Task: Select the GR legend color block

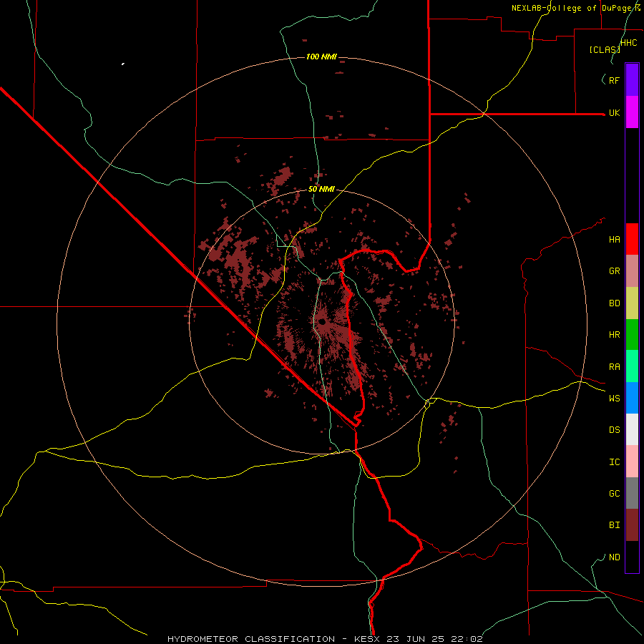Action: click(632, 271)
